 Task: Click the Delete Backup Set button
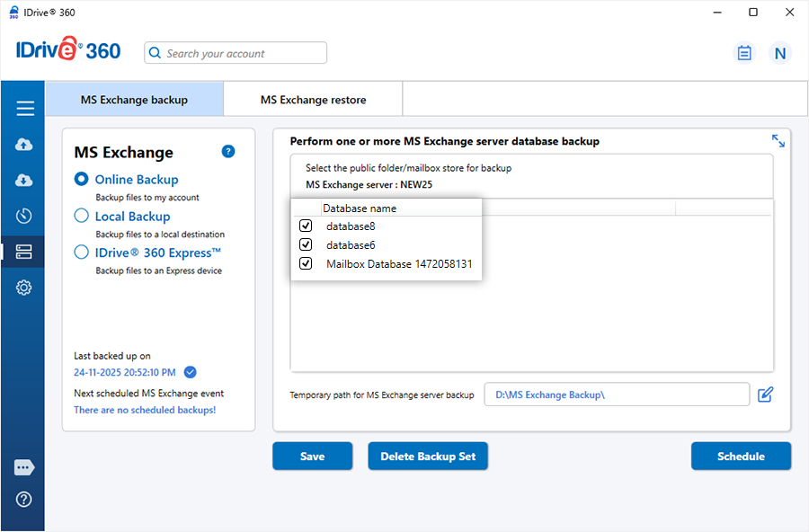point(427,457)
